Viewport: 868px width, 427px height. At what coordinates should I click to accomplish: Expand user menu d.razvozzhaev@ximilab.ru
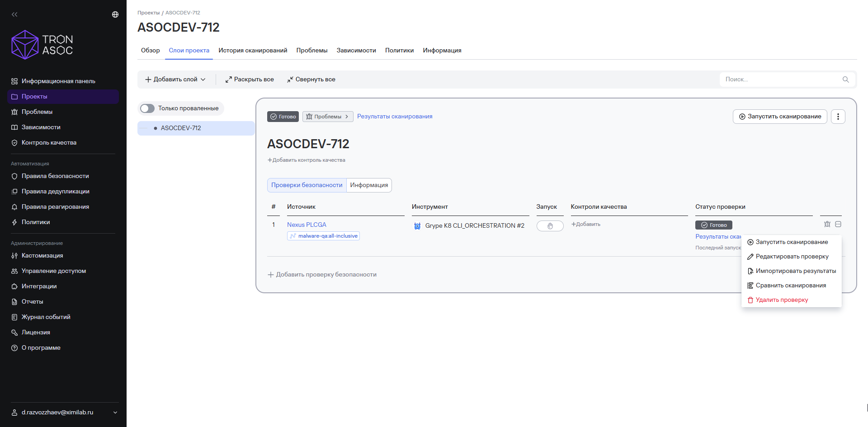[x=64, y=412]
